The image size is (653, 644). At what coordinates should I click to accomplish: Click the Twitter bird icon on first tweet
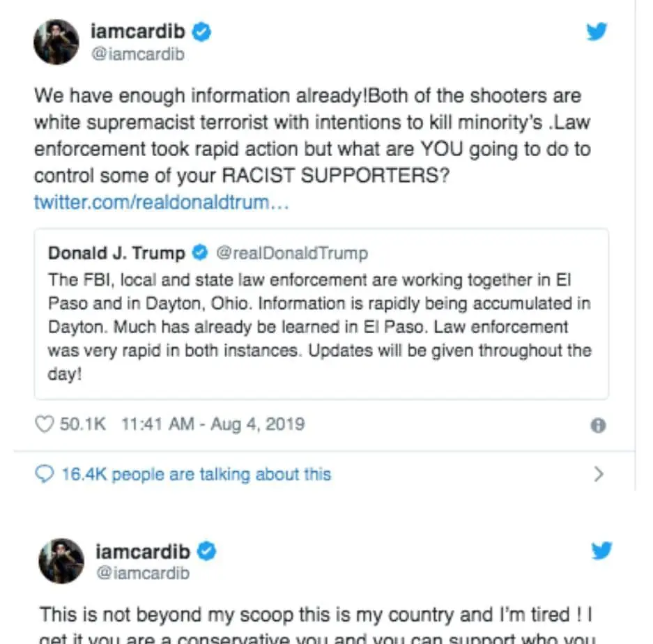(597, 32)
